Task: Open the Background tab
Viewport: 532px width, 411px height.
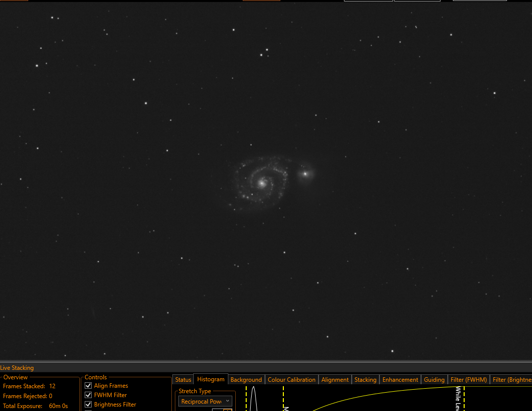Action: click(x=246, y=379)
